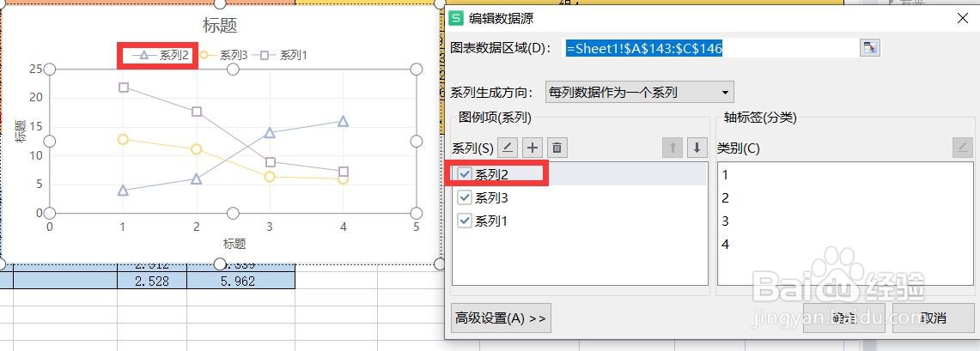Image resolution: width=980 pixels, height=351 pixels.
Task: Click the add series plus icon
Action: 533,148
